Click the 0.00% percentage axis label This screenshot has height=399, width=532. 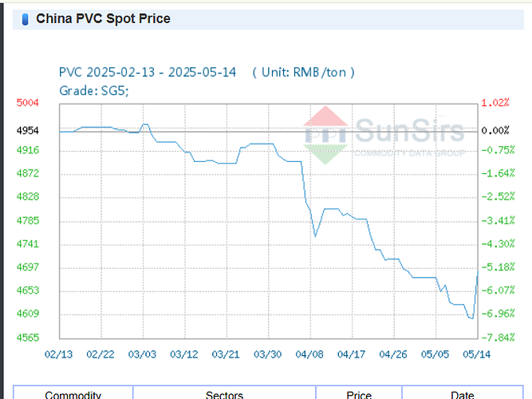click(495, 130)
